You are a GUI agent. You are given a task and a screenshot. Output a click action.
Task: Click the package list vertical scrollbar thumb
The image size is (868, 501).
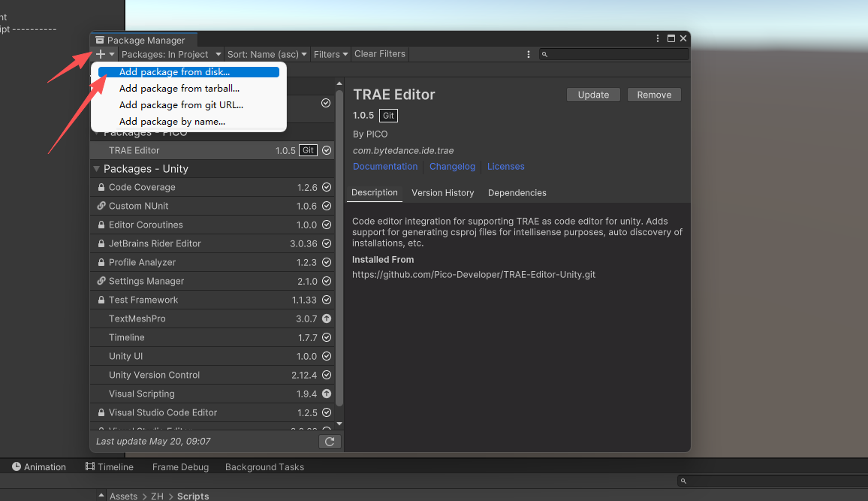point(339,247)
